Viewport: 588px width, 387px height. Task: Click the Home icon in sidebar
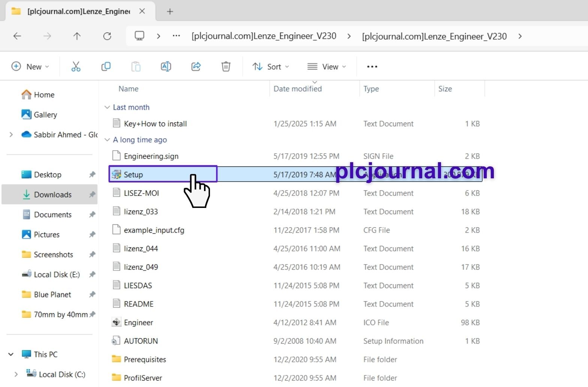26,95
